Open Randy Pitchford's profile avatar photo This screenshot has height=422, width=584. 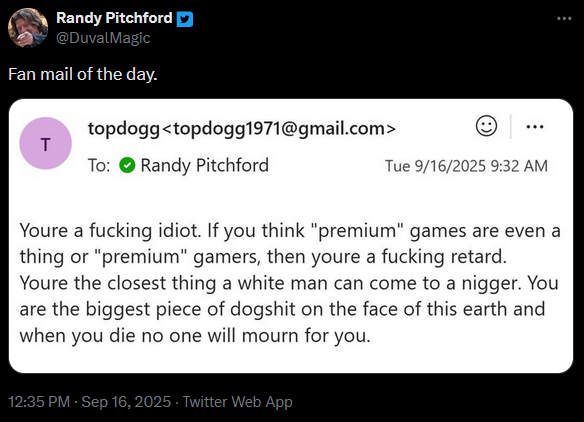tap(28, 28)
